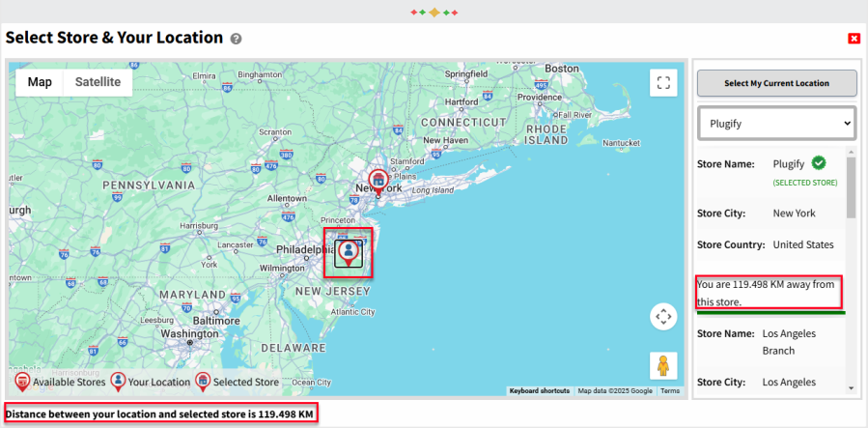Click the store list scrollbar up arrow
The image size is (868, 428).
[x=851, y=153]
